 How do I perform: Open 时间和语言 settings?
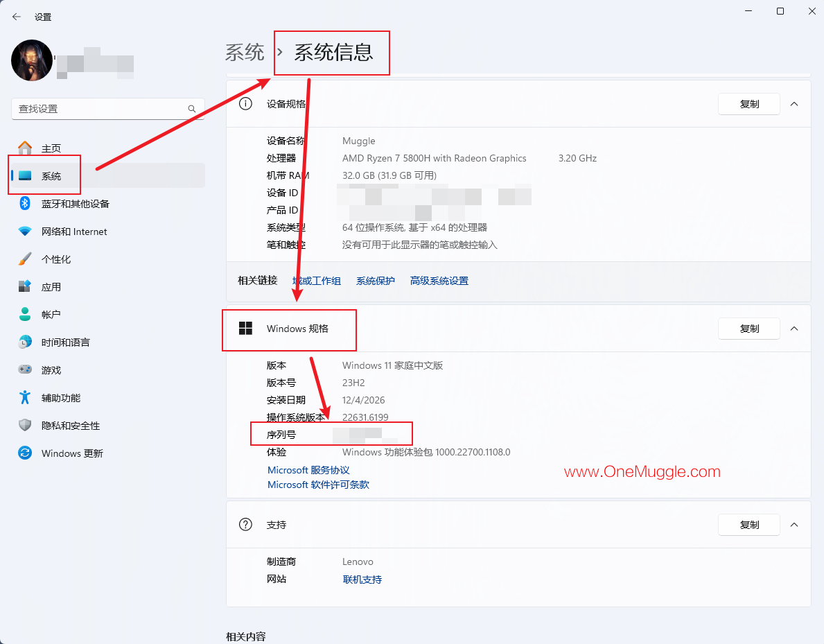[x=107, y=342]
